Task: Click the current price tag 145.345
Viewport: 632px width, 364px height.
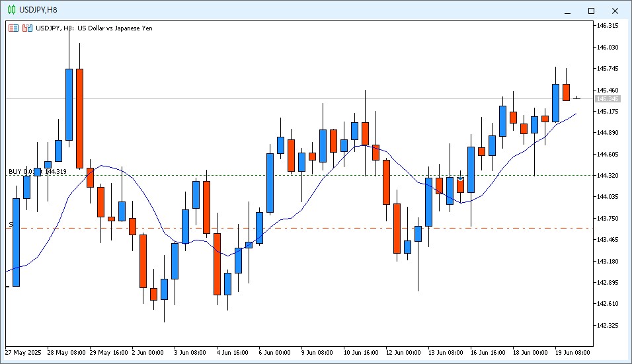Action: pos(608,99)
